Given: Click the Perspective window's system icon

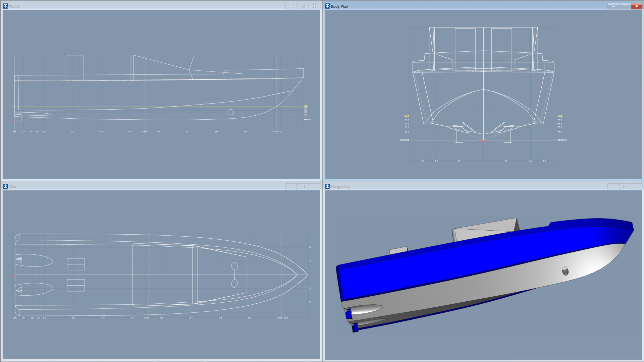Looking at the screenshot, I should (x=327, y=187).
